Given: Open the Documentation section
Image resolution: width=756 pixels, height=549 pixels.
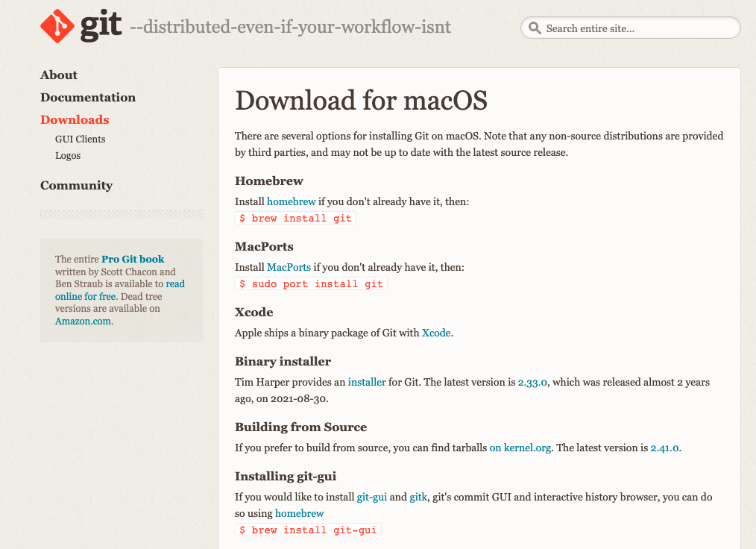Looking at the screenshot, I should click(88, 97).
